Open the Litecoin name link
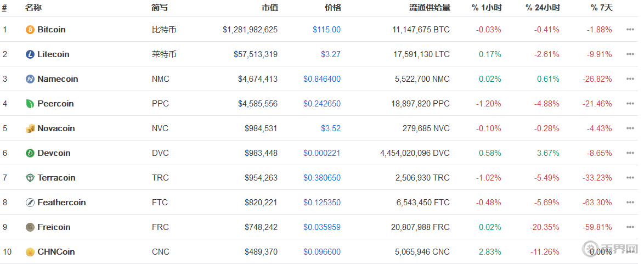 pos(53,54)
